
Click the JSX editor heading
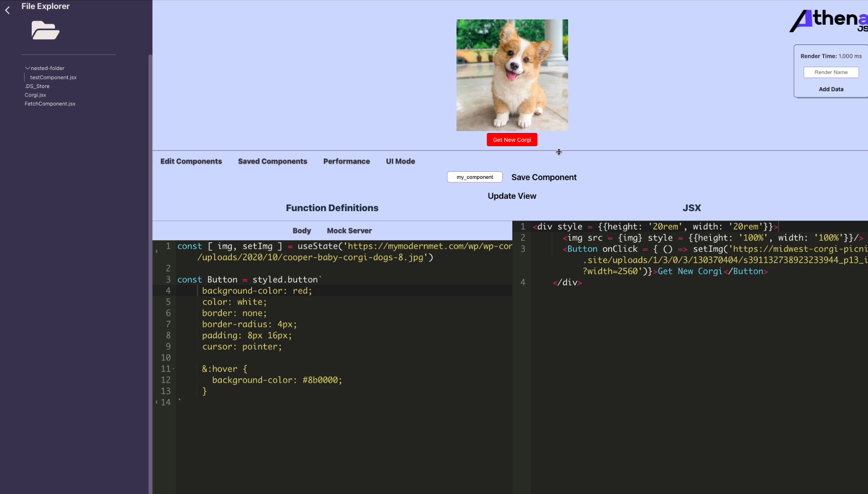(692, 208)
